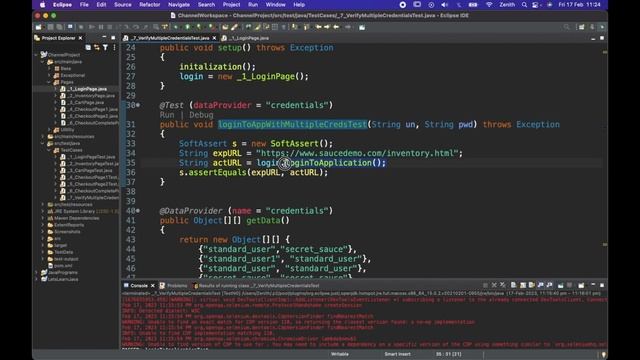The width and height of the screenshot is (640, 360).
Task: Click the Run link above line 31
Action: point(167,115)
